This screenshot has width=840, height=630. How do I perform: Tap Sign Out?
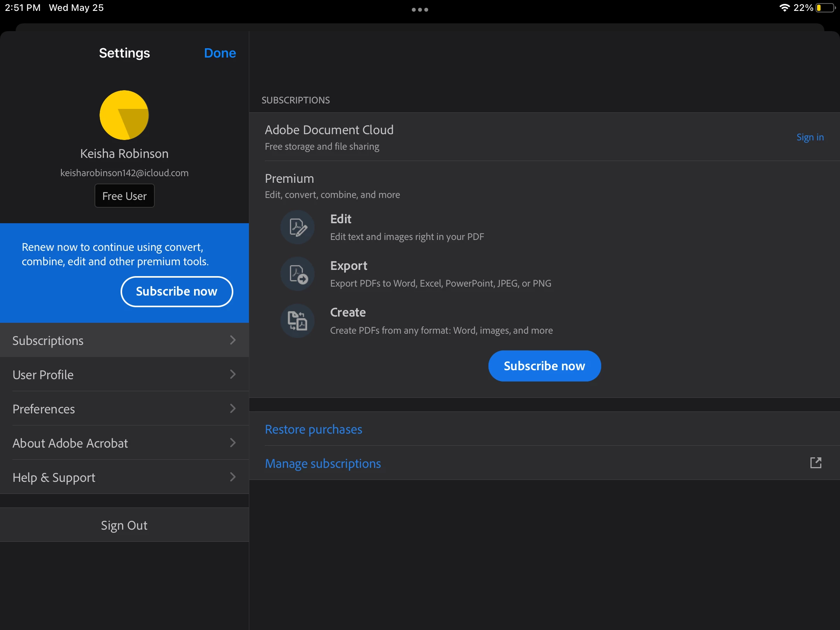coord(124,525)
